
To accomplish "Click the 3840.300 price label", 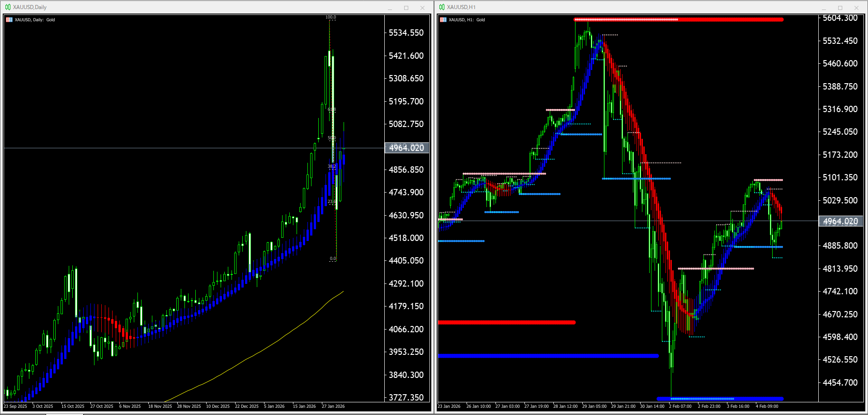I will click(x=406, y=375).
